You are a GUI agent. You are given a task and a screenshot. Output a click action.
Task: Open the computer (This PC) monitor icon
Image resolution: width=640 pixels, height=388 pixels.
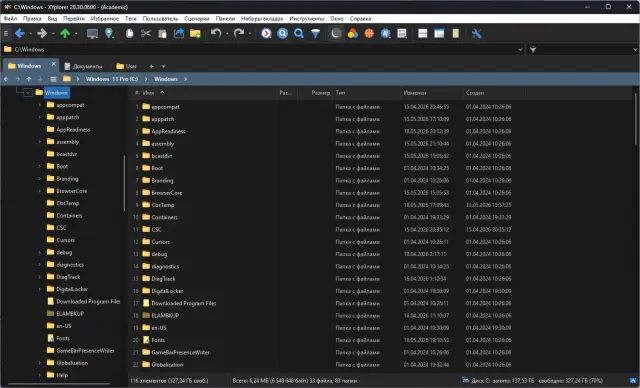tap(92, 33)
